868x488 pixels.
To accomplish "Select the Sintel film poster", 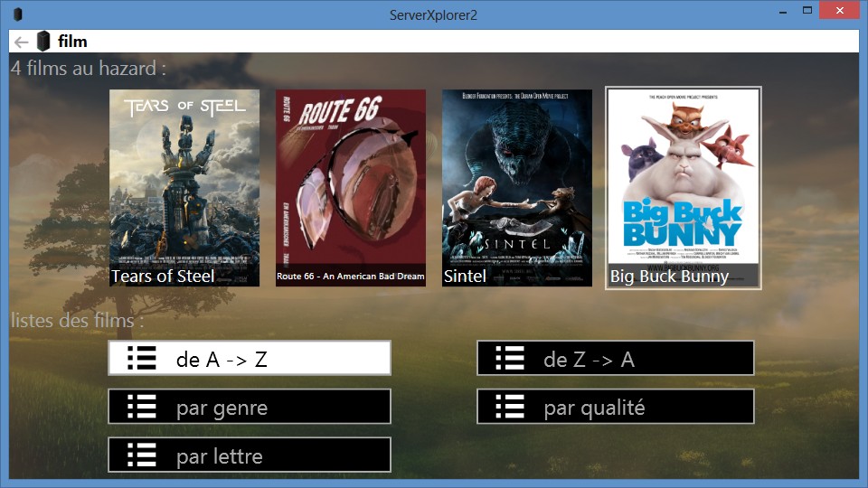I will [x=517, y=188].
